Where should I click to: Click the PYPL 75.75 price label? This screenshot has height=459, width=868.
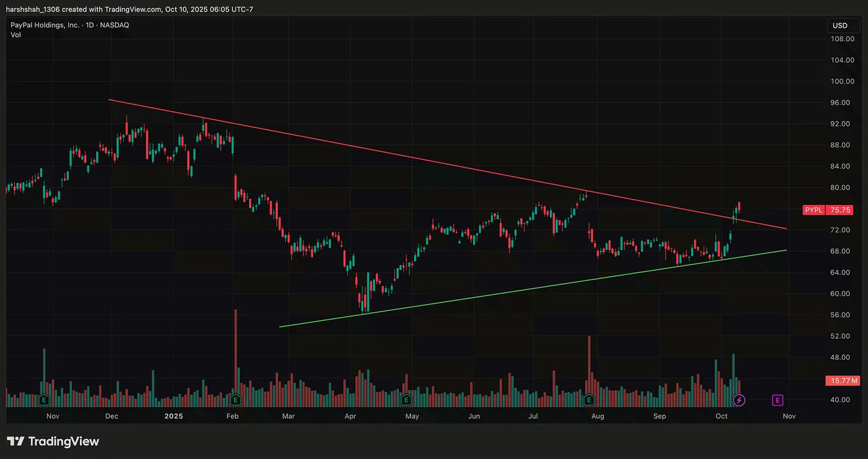(x=828, y=210)
